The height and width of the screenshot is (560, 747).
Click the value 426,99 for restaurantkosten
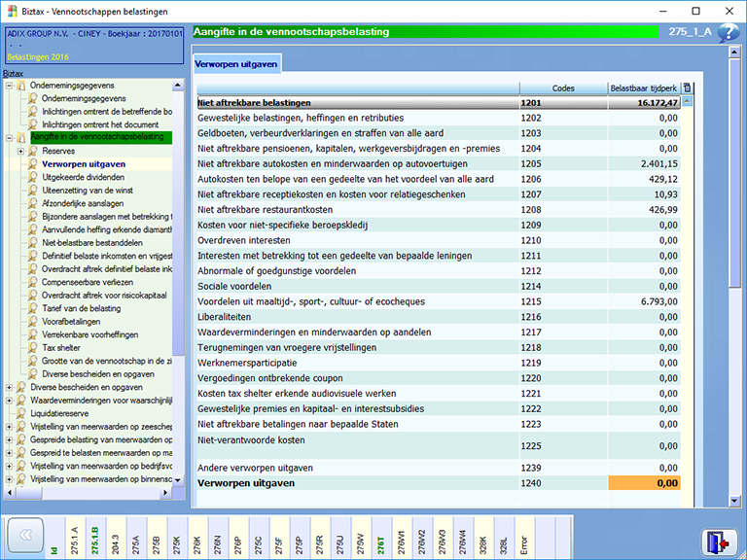[x=663, y=210]
